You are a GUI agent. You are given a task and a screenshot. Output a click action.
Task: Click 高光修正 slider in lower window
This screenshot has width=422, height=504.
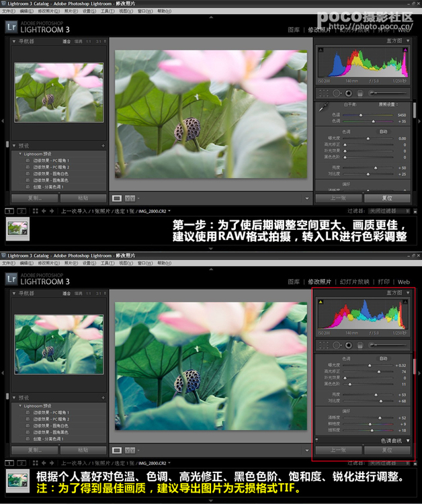click(368, 372)
